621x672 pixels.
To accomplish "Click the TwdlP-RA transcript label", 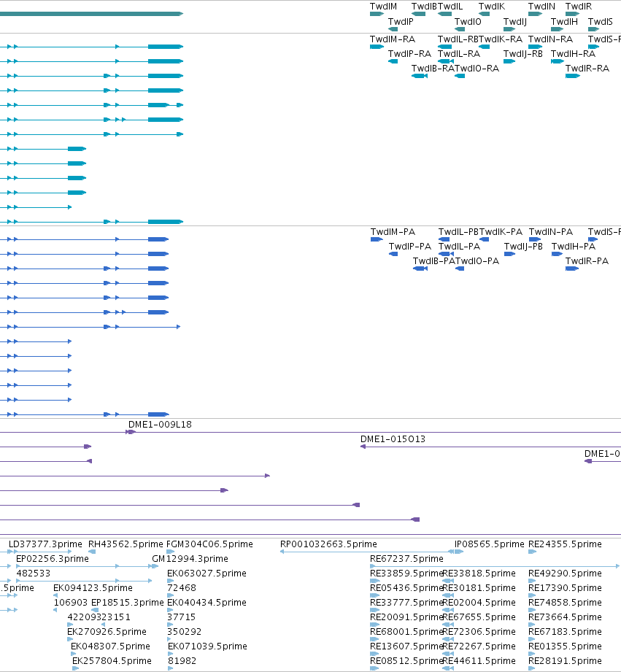I will click(x=409, y=53).
